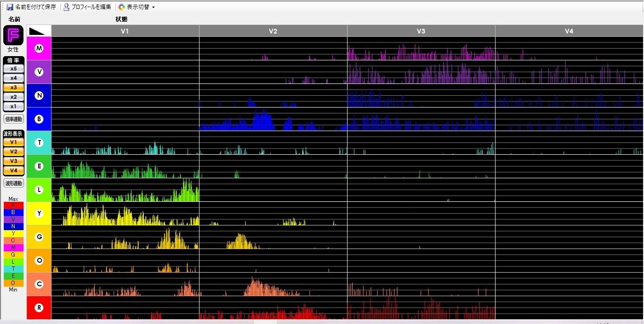Select the yellow Y channel icon
Image resolution: width=644 pixels, height=324 pixels.
point(39,213)
